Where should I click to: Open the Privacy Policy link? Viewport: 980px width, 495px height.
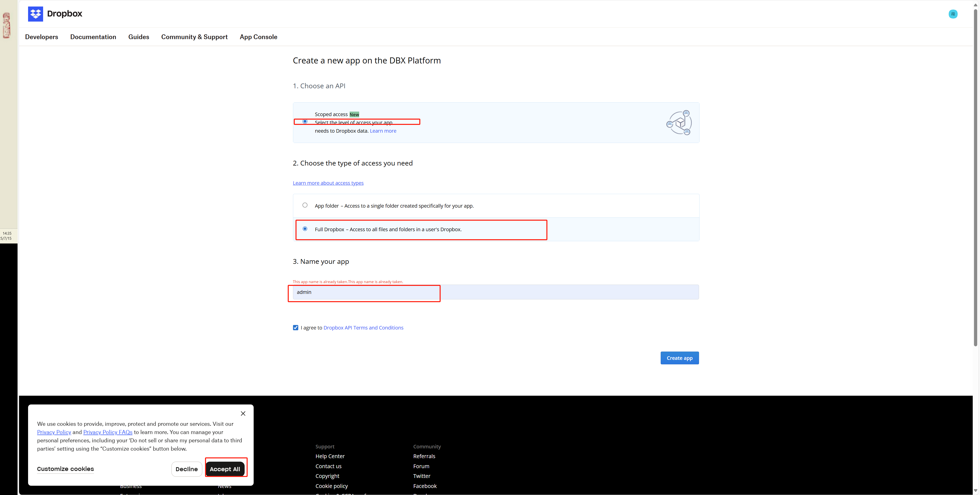pyautogui.click(x=54, y=432)
